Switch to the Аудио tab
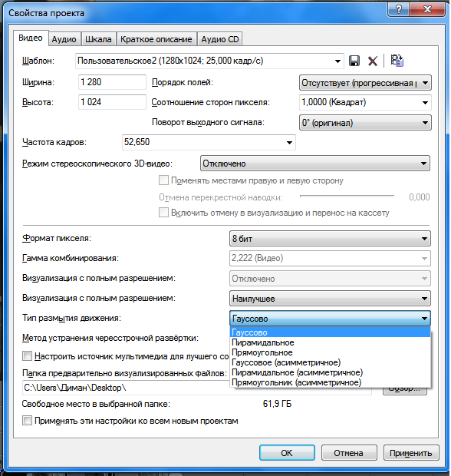451x476 pixels. [64, 39]
